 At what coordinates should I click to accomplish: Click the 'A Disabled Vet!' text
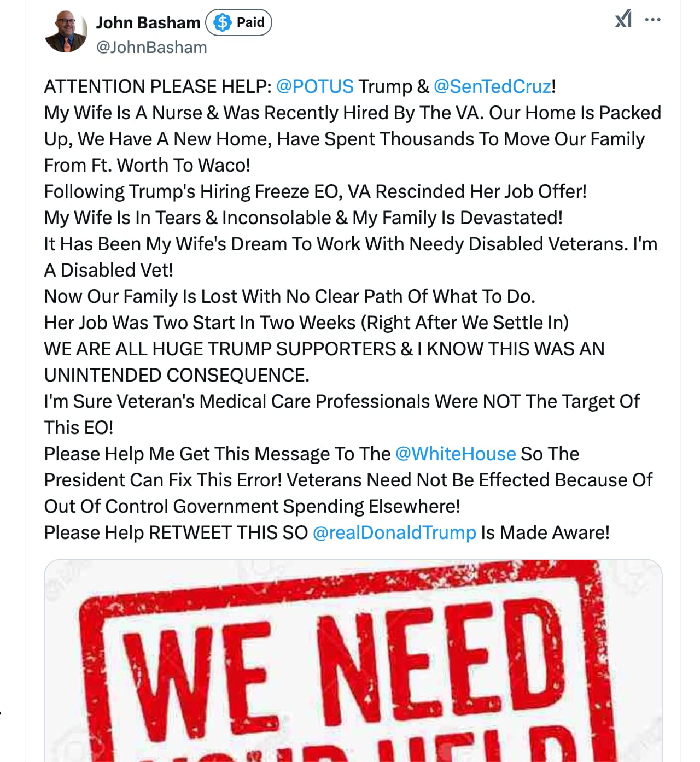[108, 270]
